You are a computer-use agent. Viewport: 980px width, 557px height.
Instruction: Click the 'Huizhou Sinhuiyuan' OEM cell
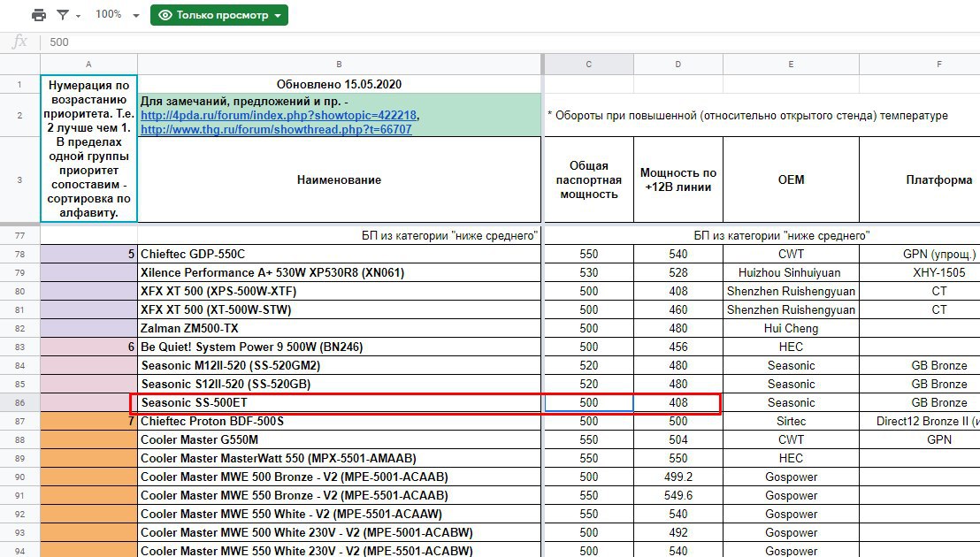coord(792,273)
